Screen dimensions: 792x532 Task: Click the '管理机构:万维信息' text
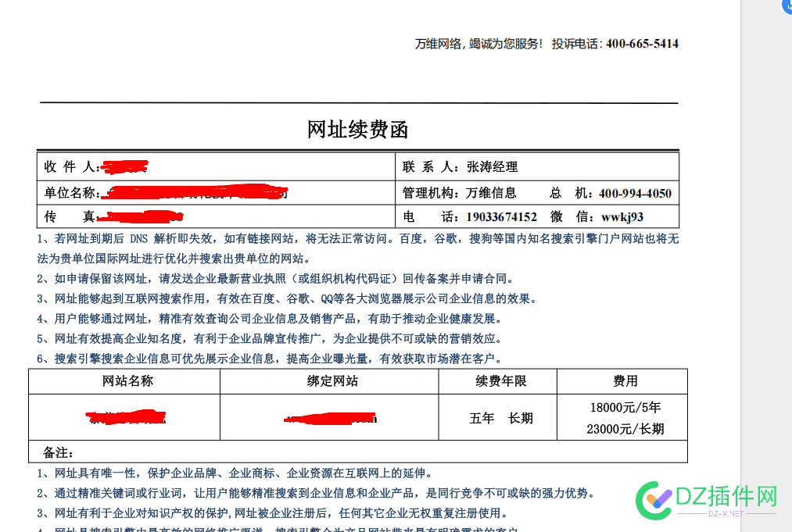[459, 193]
